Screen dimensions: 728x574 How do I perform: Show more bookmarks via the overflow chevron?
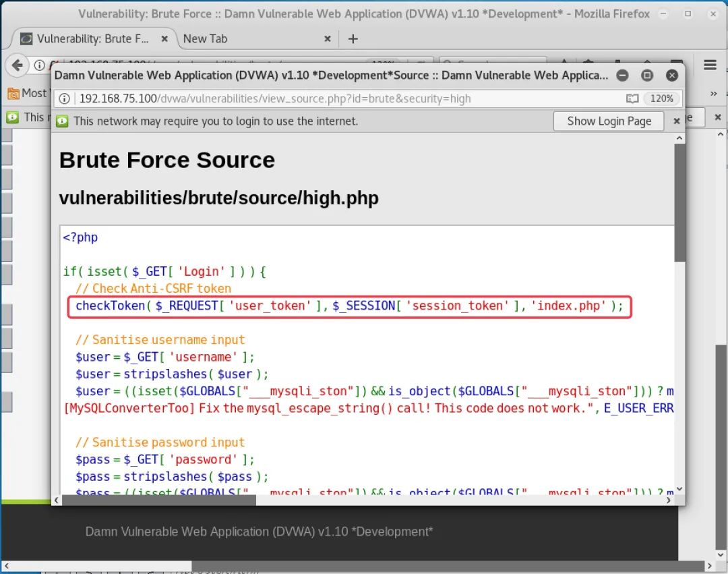[x=714, y=93]
